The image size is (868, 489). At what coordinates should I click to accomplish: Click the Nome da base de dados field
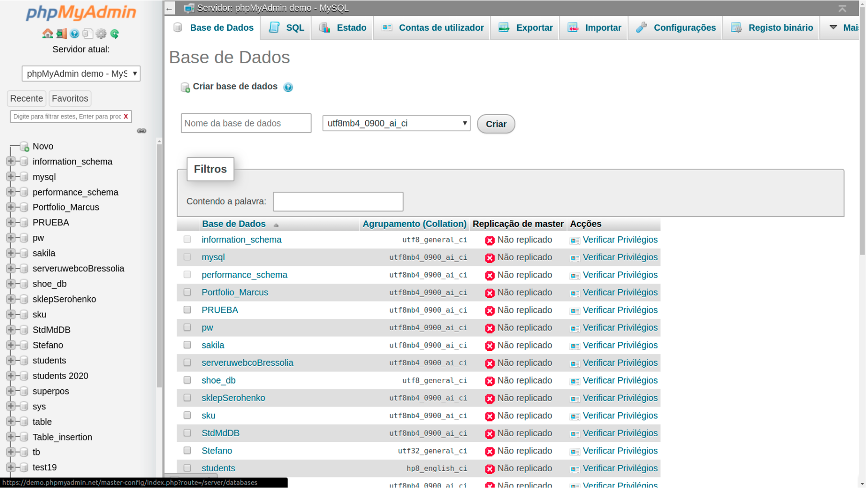pyautogui.click(x=246, y=124)
